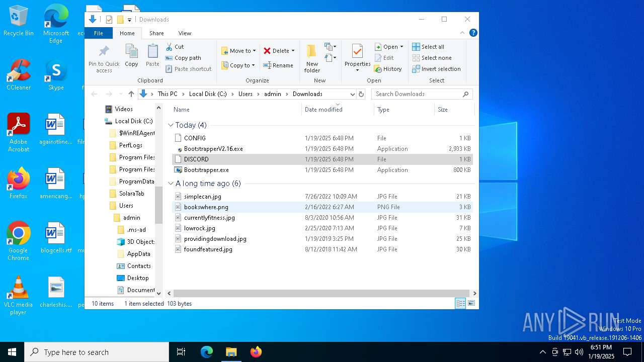This screenshot has width=644, height=362.
Task: Click the red Delete icon
Action: click(x=267, y=51)
